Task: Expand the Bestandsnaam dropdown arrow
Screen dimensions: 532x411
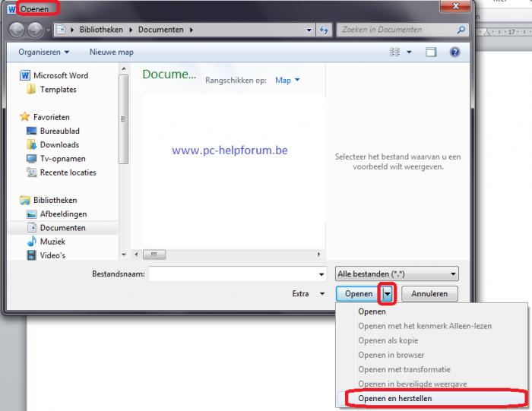Action: coord(321,274)
